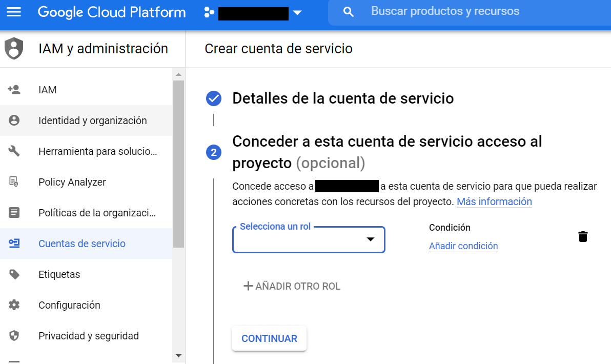The image size is (611, 364).
Task: Click the Buscar productos y recursos field
Action: (470, 12)
